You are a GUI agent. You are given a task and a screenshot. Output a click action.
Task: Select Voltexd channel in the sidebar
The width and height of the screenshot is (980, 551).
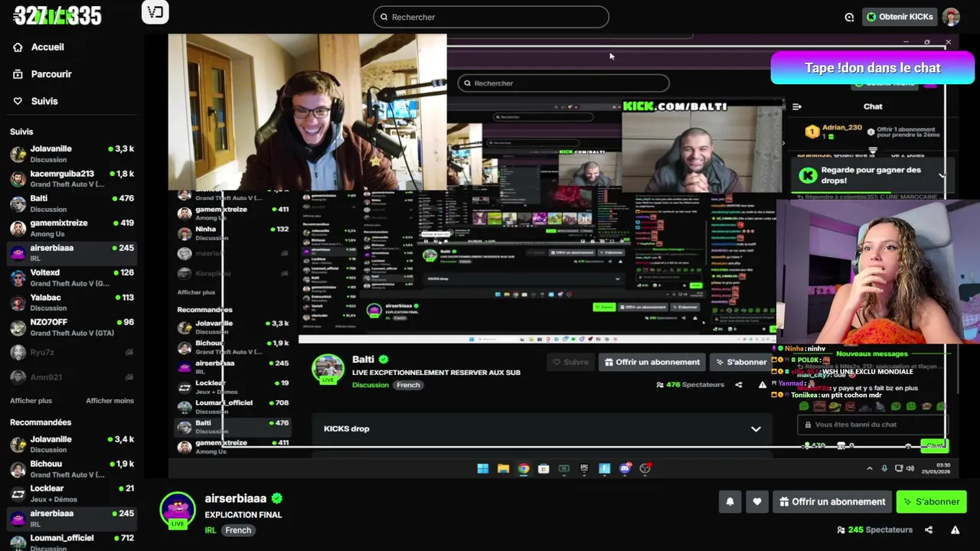coord(72,278)
